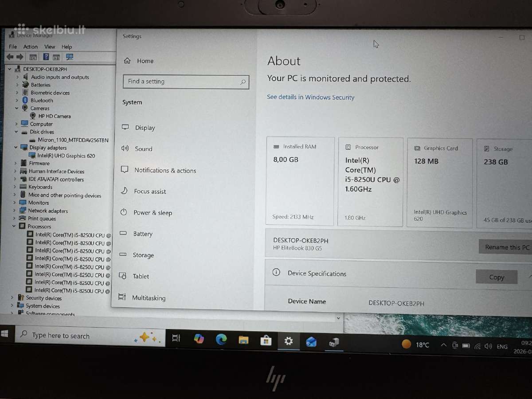Click the ENG language indicator
The width and height of the screenshot is (532, 399).
[x=502, y=347]
